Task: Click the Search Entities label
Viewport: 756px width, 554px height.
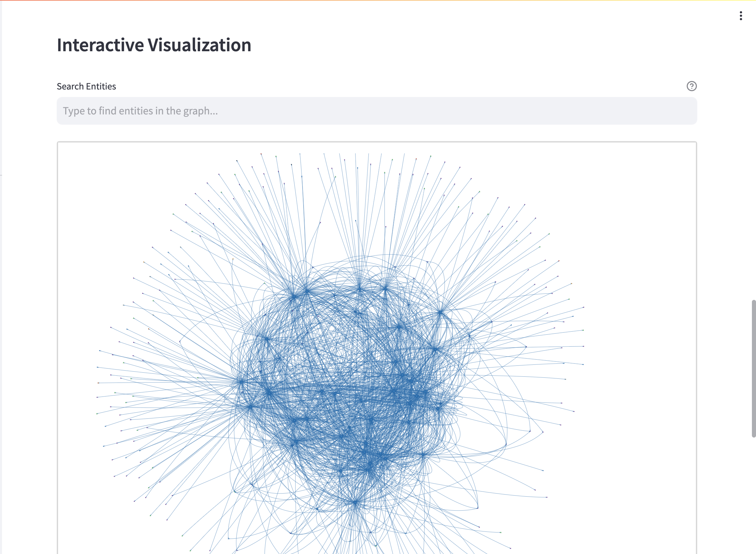Action: coord(86,86)
